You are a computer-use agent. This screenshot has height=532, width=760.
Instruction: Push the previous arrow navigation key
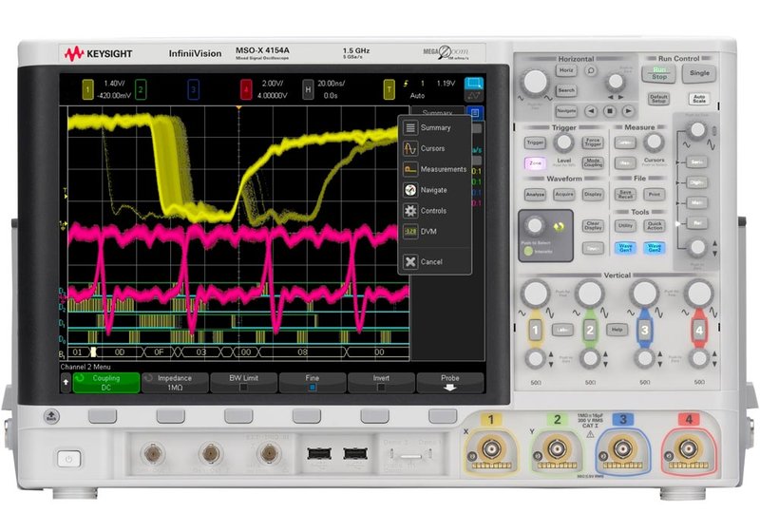[591, 111]
